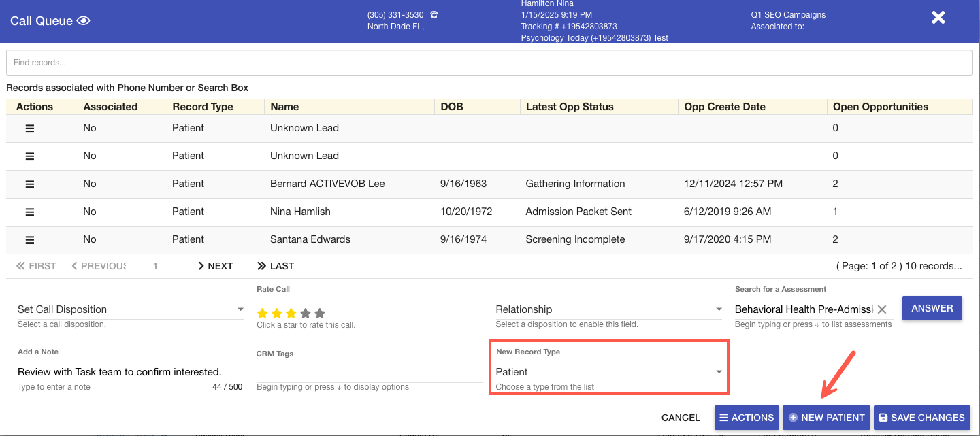The image size is (980, 436).
Task: Jump to LAST page of records
Action: point(276,266)
